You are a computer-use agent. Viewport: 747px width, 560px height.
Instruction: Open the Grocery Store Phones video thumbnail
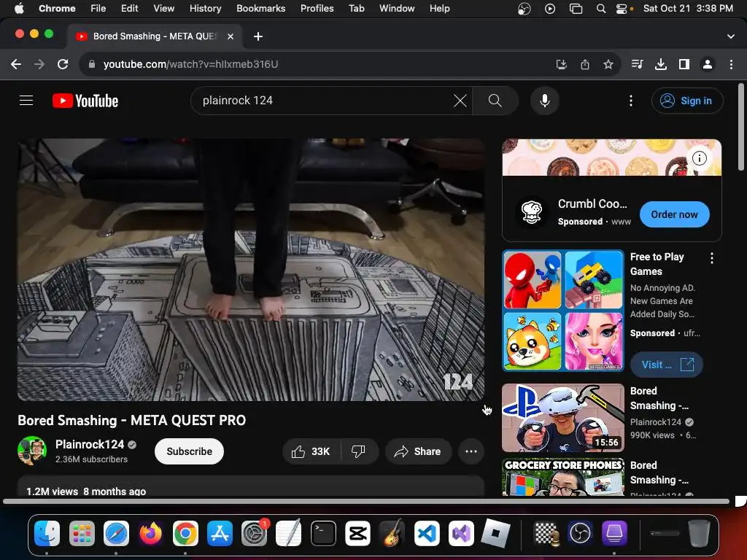point(563,477)
